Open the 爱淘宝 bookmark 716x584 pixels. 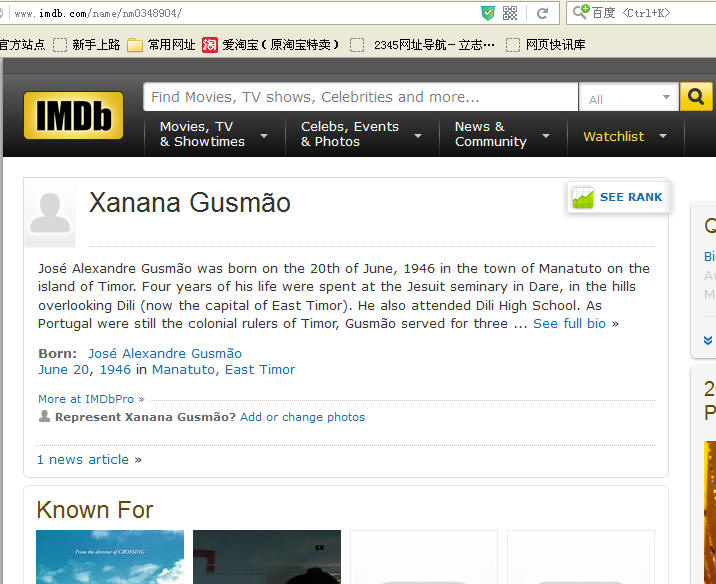pos(271,45)
